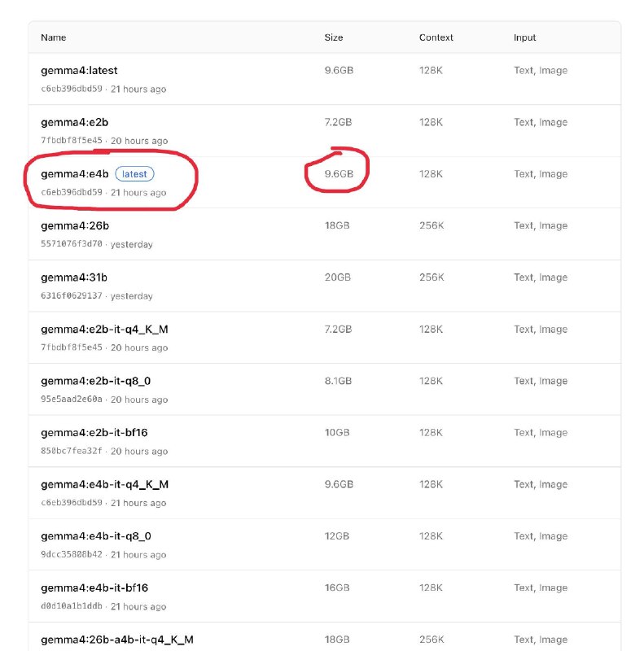
Task: Open the gemma4:latest model link
Action: (79, 70)
